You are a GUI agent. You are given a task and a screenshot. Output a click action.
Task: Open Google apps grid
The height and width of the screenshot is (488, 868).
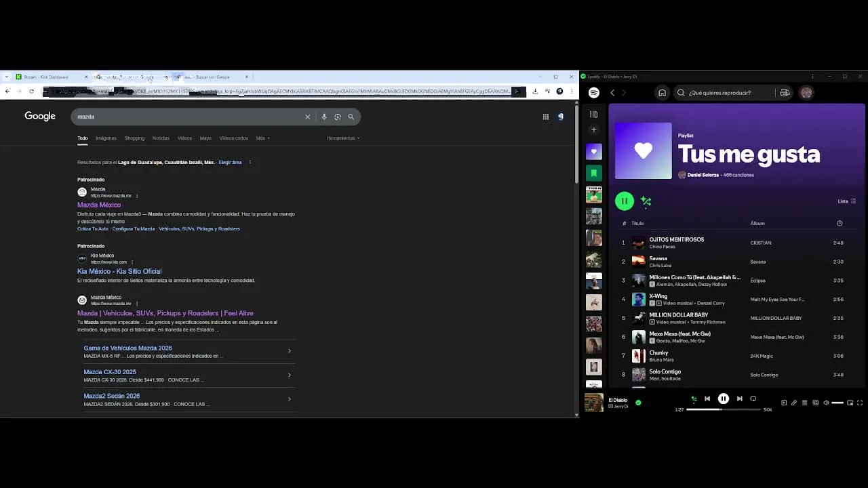[545, 117]
